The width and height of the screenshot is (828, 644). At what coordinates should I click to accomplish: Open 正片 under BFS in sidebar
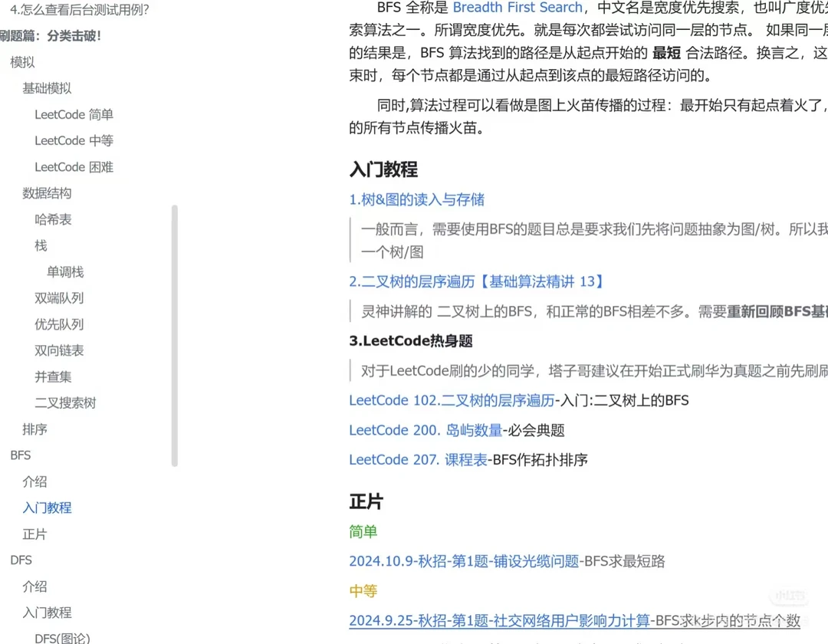pos(34,534)
